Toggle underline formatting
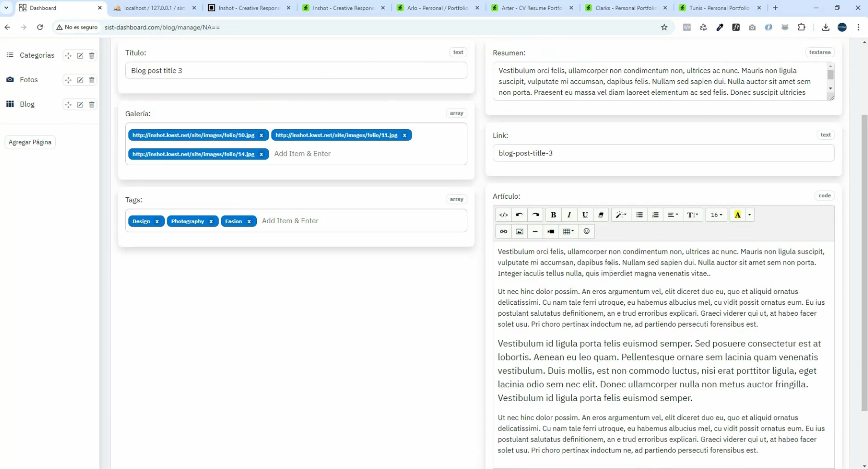868x469 pixels. pos(585,215)
